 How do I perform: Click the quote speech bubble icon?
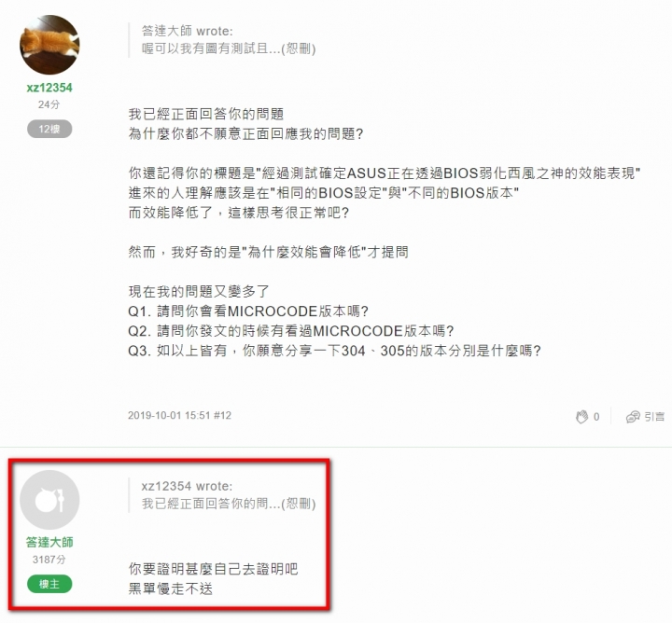(633, 417)
